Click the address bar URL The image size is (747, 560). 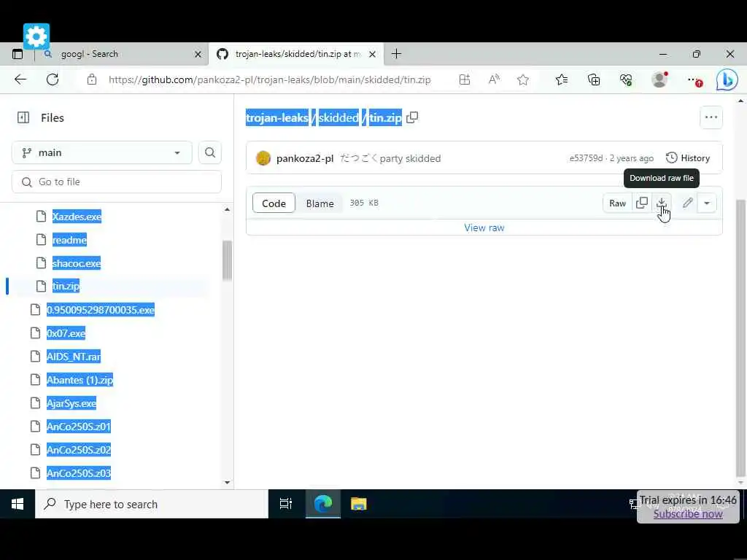coord(270,79)
